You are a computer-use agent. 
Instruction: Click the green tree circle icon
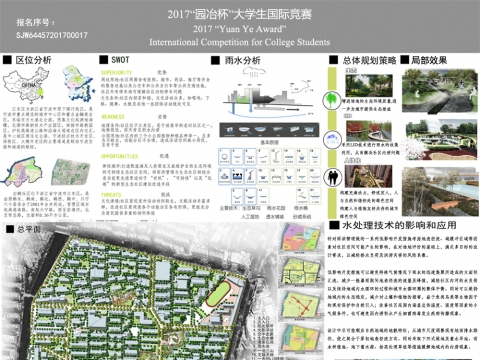coord(331,100)
